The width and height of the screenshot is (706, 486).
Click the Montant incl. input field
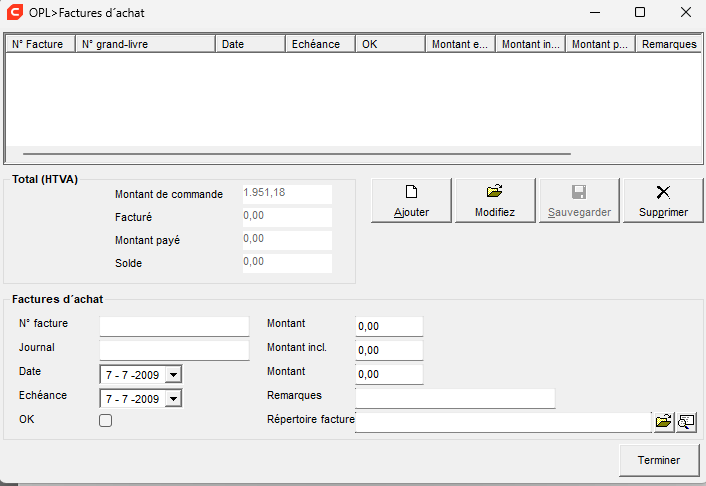tap(389, 350)
